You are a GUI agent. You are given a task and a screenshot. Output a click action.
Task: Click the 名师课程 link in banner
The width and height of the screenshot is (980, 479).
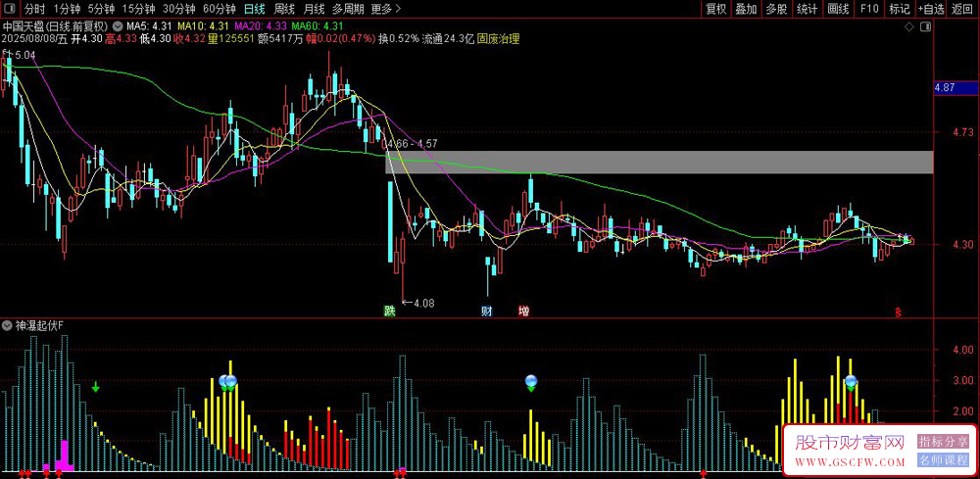tap(943, 461)
